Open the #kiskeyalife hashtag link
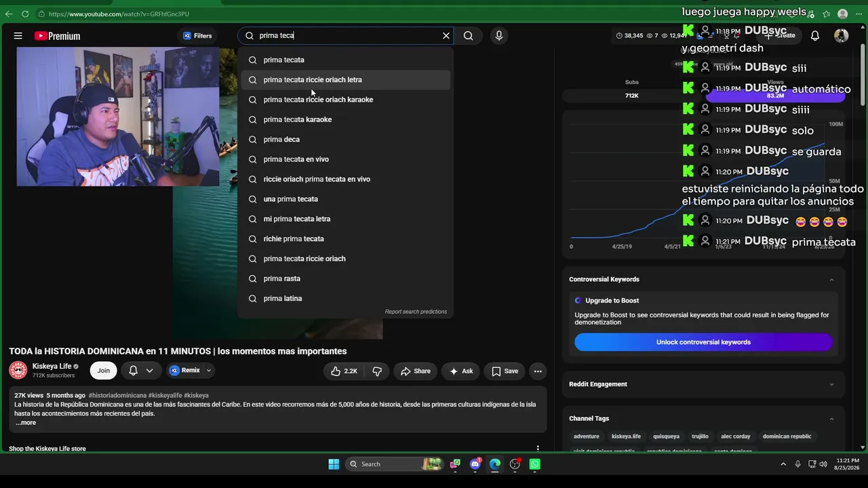Screen dimensions: 868x488 (165, 395)
